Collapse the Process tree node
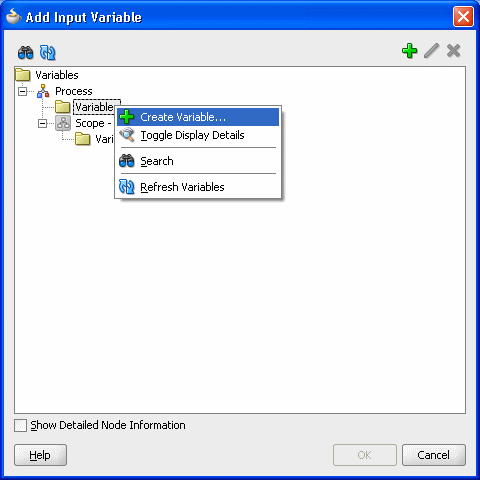The width and height of the screenshot is (480, 480). [x=23, y=91]
